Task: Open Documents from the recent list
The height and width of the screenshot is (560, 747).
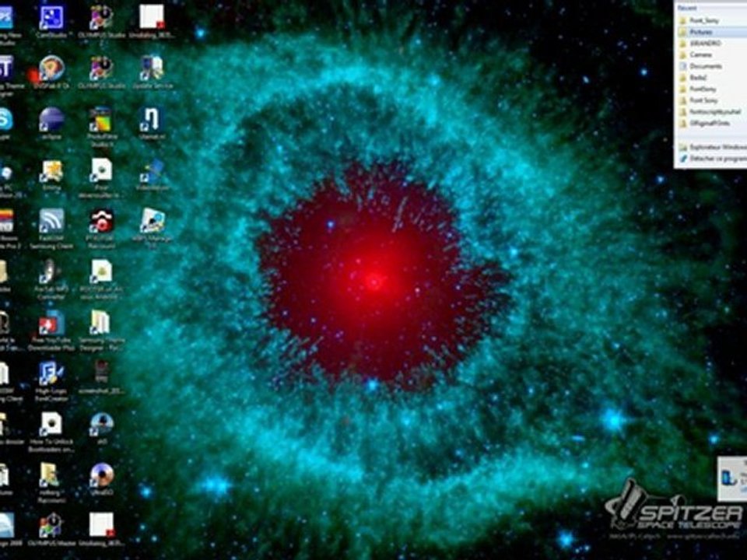Action: (x=712, y=66)
